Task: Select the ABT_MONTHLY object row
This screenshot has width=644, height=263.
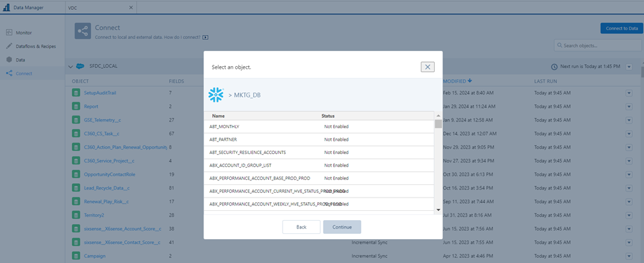Action: 319,127
